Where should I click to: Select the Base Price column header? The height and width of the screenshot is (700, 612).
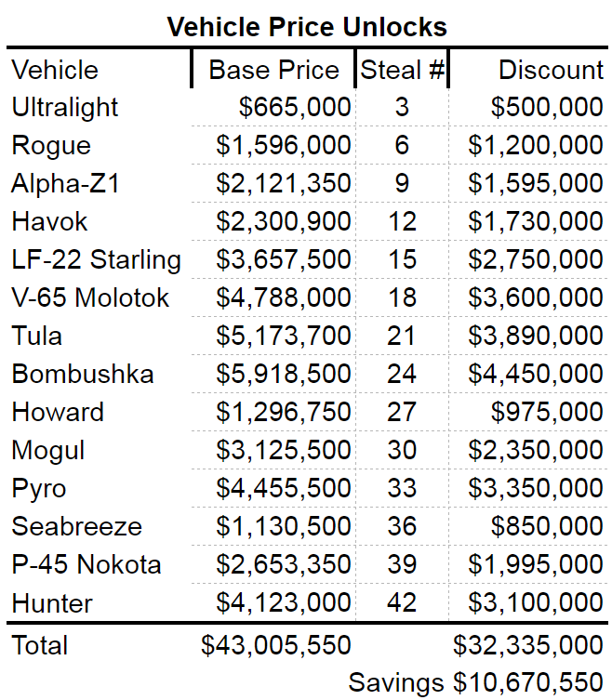click(x=273, y=70)
